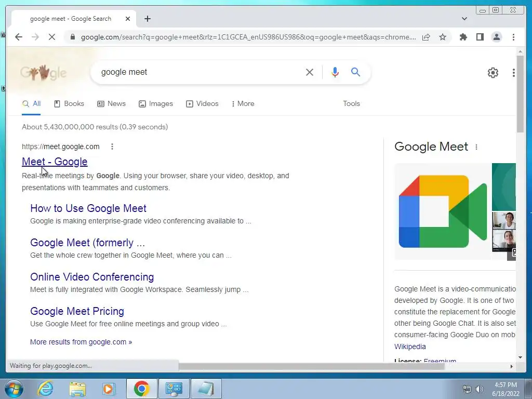Open the Chrome three-dot menu
Image resolution: width=532 pixels, height=399 pixels.
point(513,37)
